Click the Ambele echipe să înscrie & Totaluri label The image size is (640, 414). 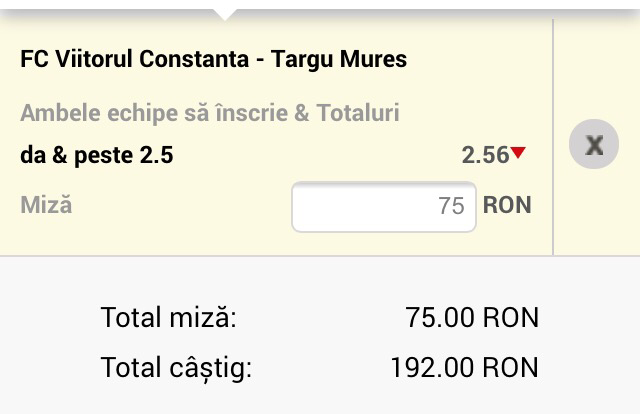tap(209, 113)
